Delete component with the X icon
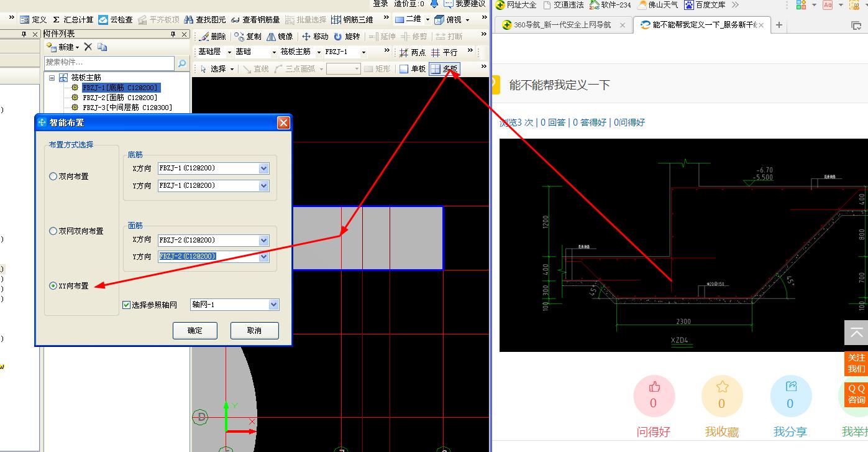This screenshot has width=868, height=452. [x=88, y=47]
